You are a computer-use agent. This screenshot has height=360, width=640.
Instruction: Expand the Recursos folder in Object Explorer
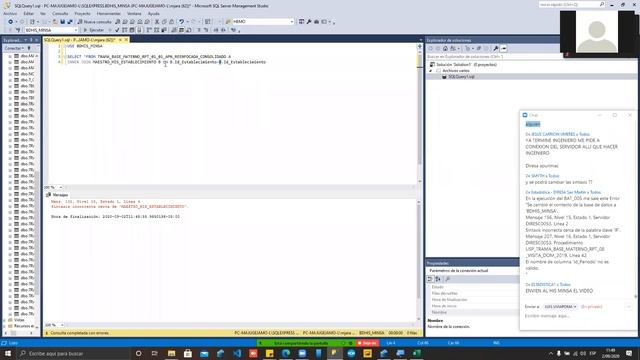[x=4, y=326]
